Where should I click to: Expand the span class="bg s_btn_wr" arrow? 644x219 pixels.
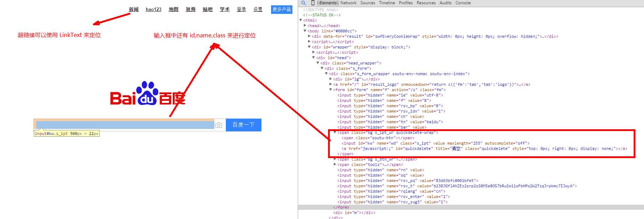[335, 159]
